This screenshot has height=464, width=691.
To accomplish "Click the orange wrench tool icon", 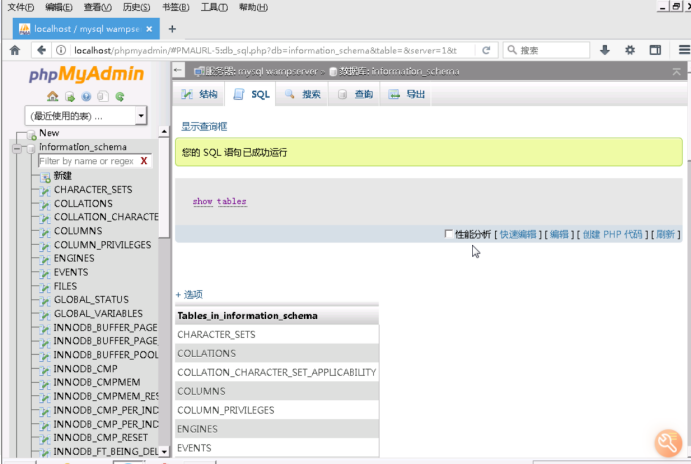I will (668, 443).
